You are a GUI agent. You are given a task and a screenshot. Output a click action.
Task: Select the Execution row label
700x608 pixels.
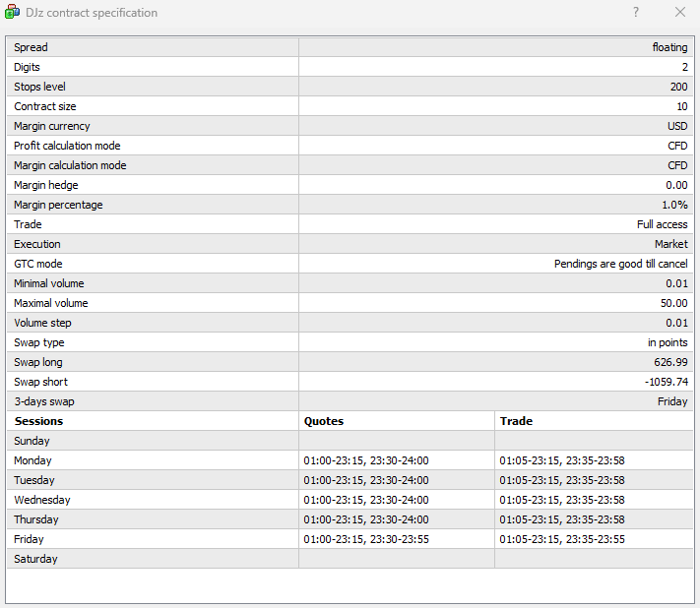[37, 244]
